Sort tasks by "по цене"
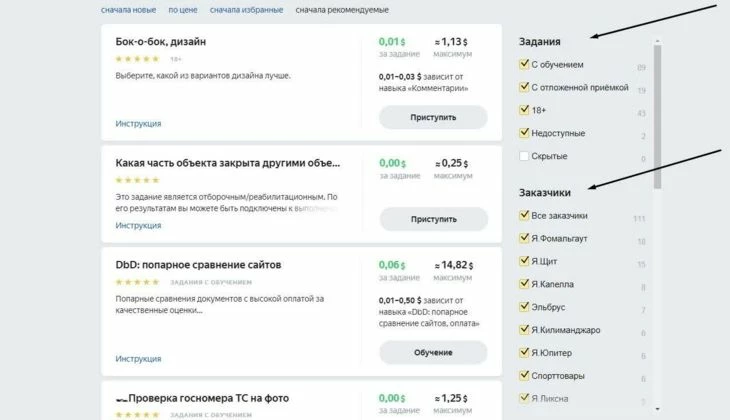Image resolution: width=730 pixels, height=420 pixels. coord(183,10)
